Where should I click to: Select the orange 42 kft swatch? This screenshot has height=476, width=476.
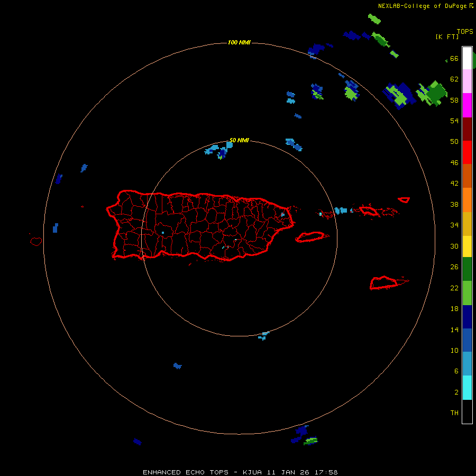tap(467, 199)
